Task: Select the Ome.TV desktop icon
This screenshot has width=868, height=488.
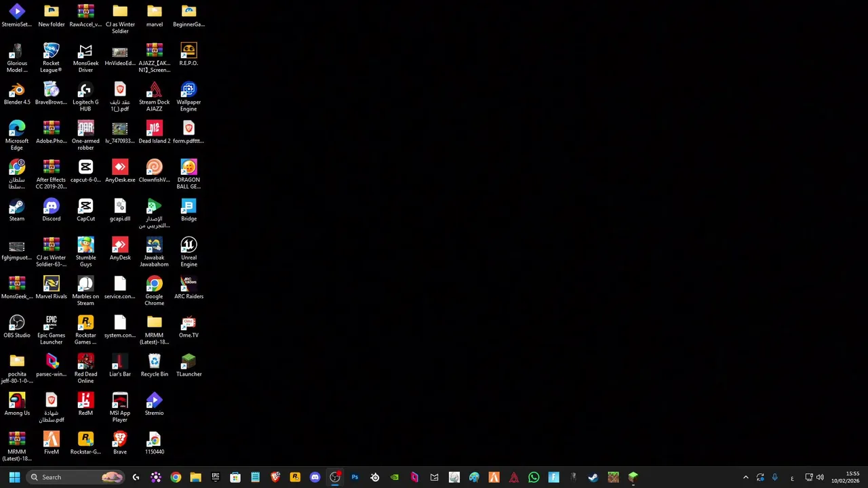Action: (x=189, y=327)
